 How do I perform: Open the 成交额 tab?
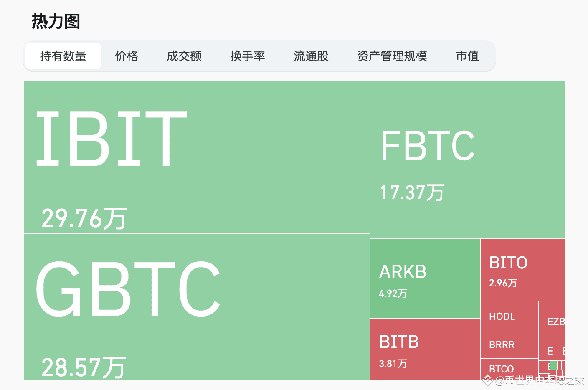[184, 56]
